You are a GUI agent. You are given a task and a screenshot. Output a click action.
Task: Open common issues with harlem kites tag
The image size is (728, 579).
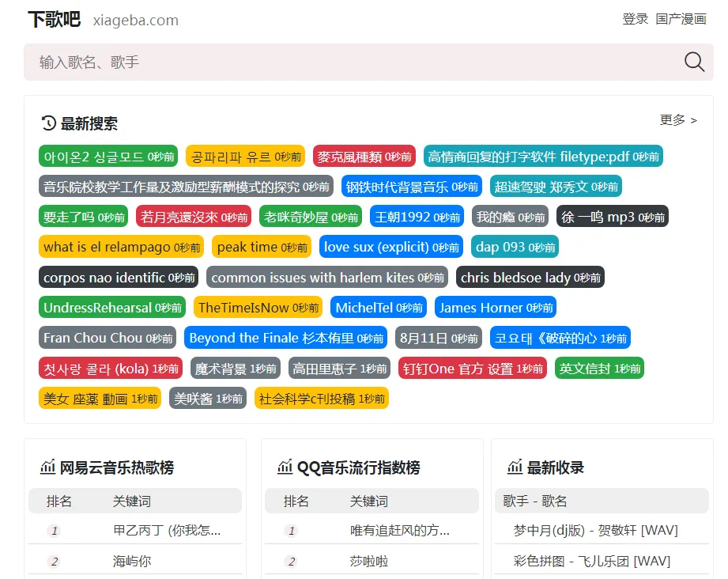(x=327, y=278)
